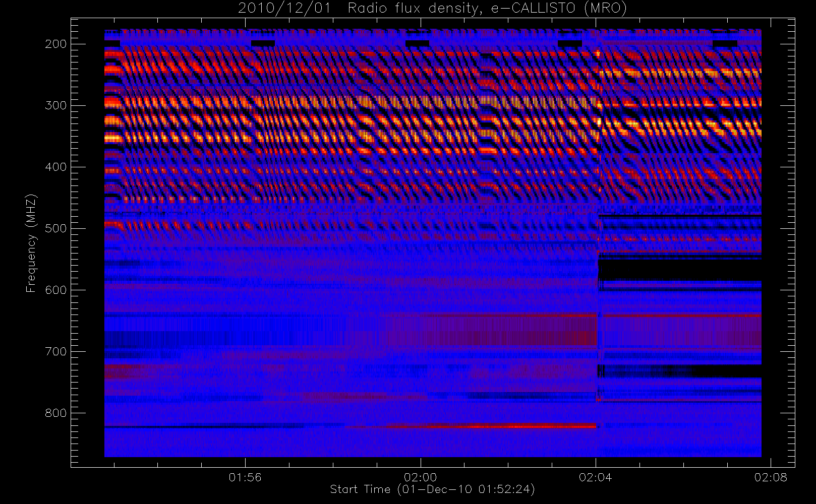Click the 02:00 time tick label
Screen dimensions: 816x504
[421, 477]
